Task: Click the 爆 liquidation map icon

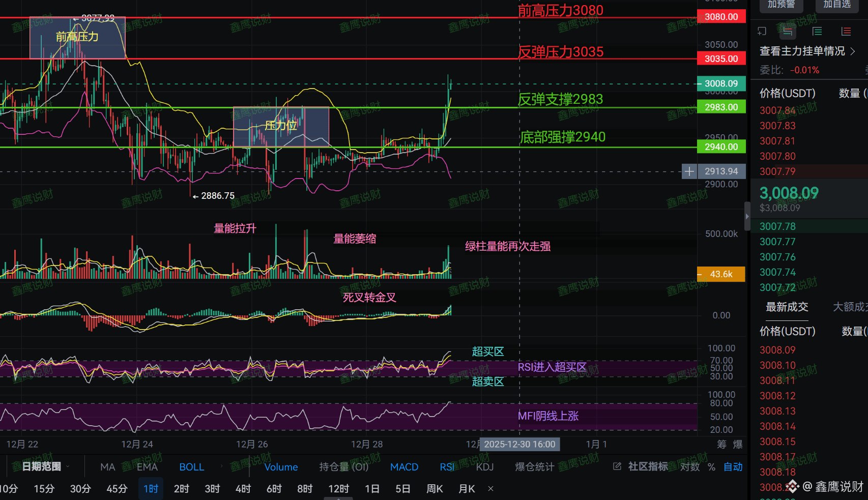Action: click(x=739, y=444)
